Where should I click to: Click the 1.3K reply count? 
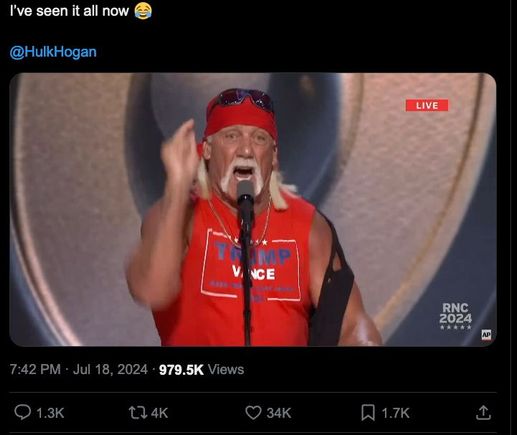click(50, 413)
